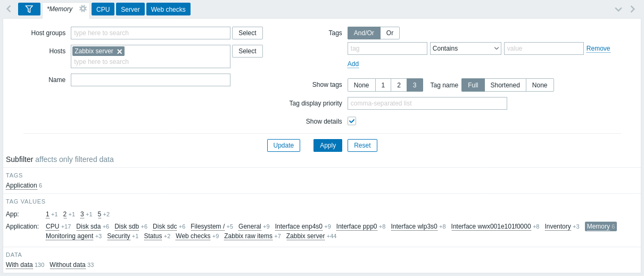Toggle Show details checkbox
This screenshot has width=644, height=276.
coord(352,121)
